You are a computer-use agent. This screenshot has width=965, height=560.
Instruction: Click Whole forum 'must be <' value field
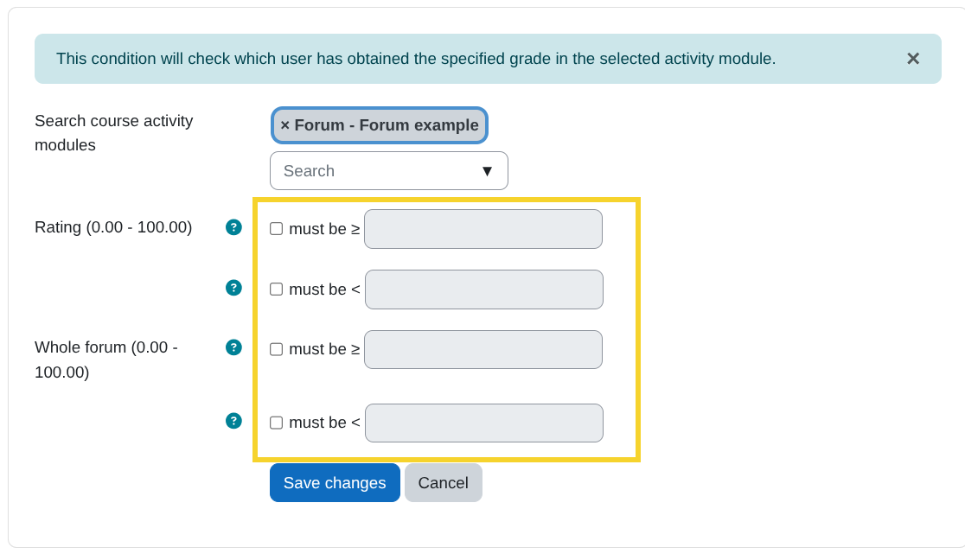coord(483,423)
